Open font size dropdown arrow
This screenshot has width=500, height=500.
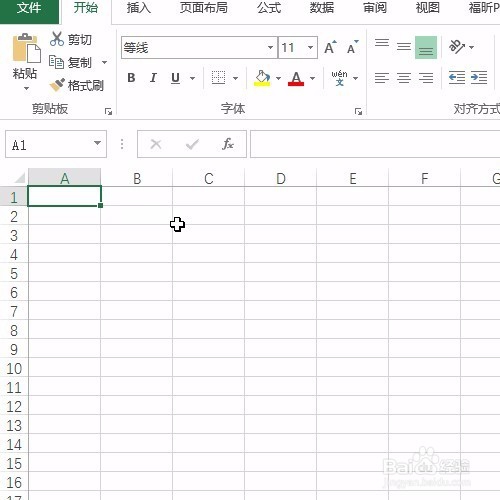tap(310, 47)
